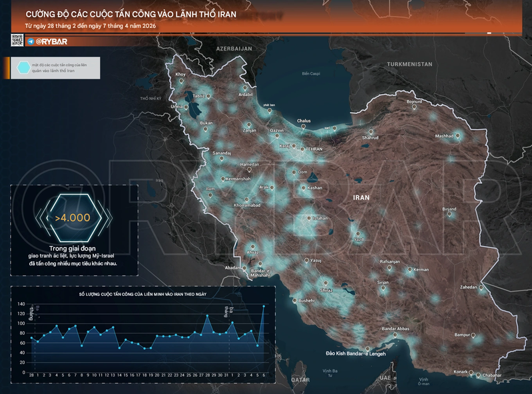The width and height of the screenshot is (532, 394).
Task: Click the Qom map pin
Action: [294, 173]
